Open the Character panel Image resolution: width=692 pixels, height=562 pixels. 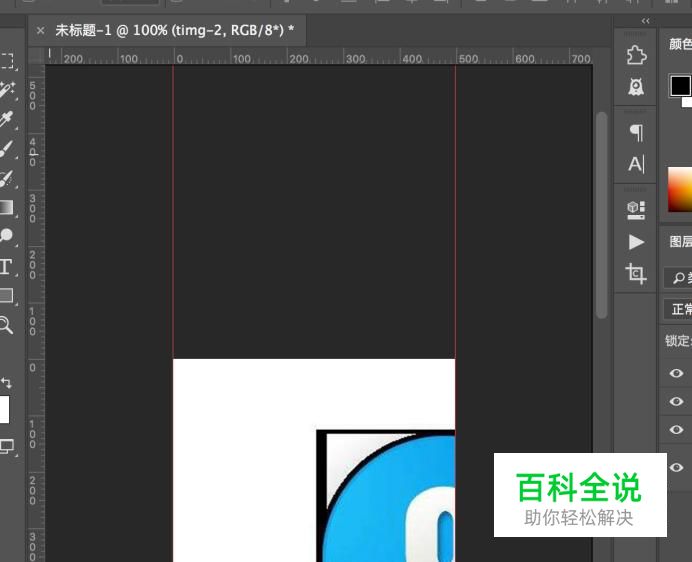[x=636, y=164]
